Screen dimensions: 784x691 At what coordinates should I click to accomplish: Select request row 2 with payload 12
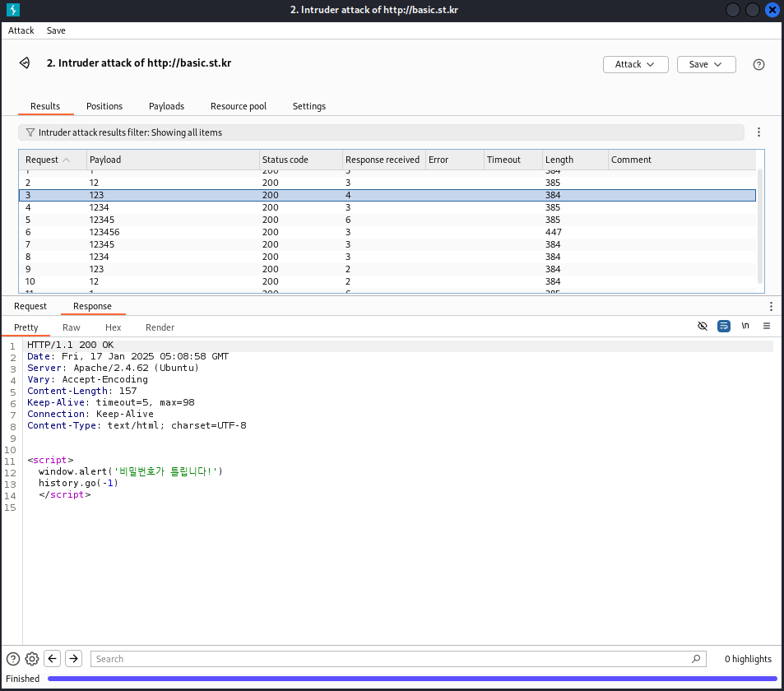point(387,183)
